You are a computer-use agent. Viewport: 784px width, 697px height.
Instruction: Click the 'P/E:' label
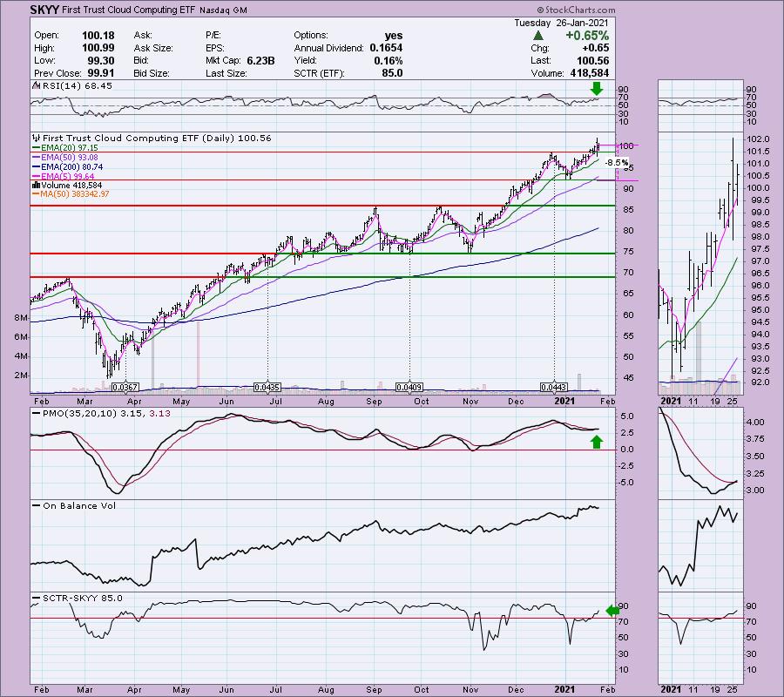pyautogui.click(x=213, y=36)
